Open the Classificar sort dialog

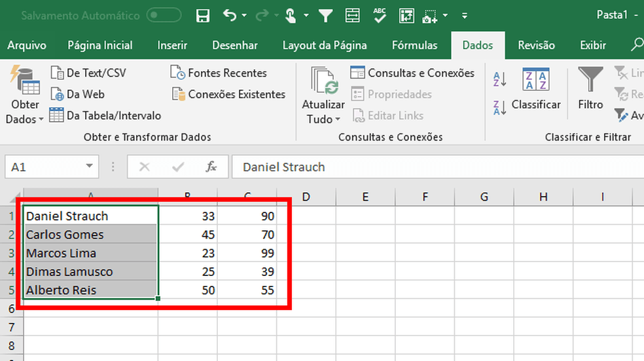click(536, 90)
